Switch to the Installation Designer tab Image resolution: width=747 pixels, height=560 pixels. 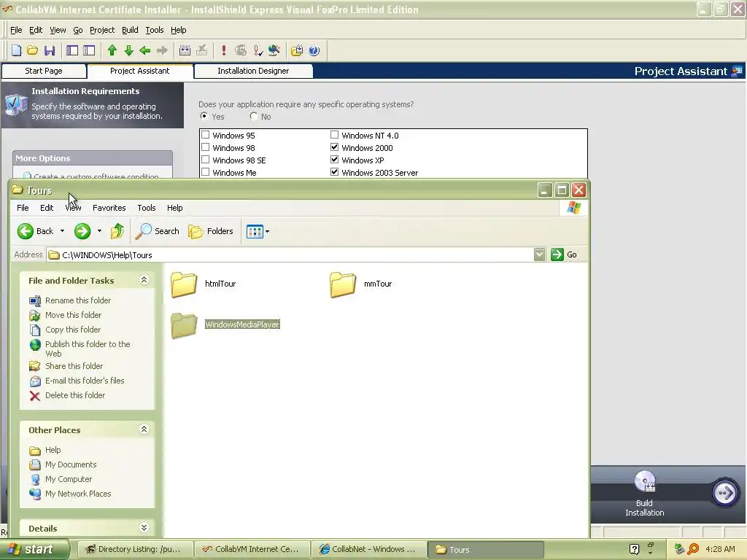tap(253, 71)
